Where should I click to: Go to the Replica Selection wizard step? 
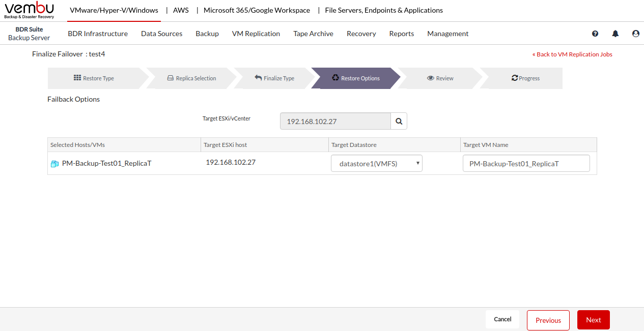[192, 78]
